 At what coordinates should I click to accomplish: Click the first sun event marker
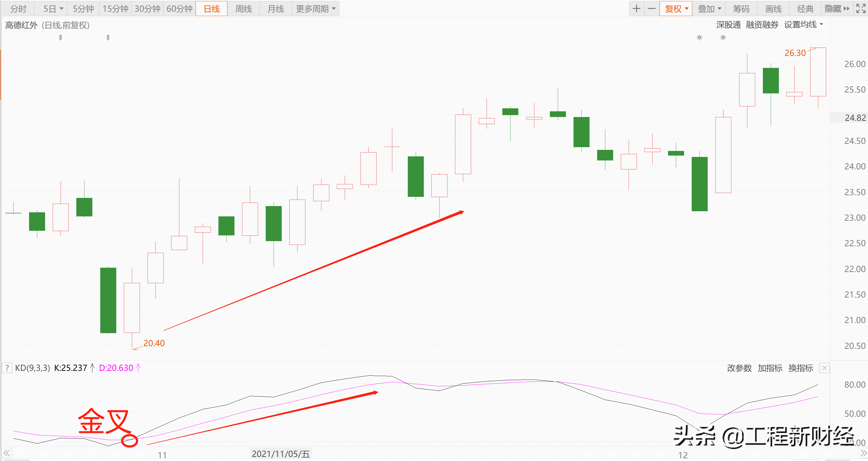click(700, 38)
